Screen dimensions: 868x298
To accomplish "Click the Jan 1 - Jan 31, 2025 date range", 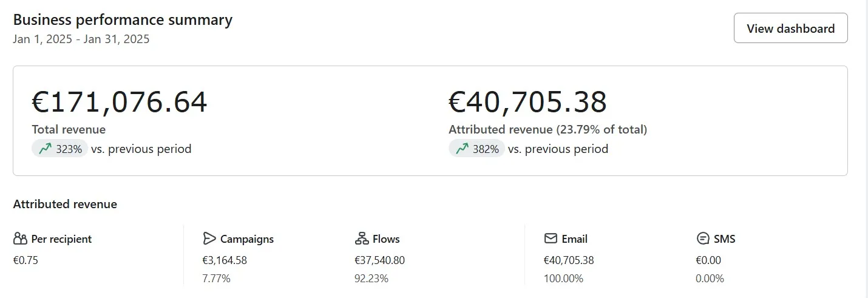I will pyautogui.click(x=81, y=39).
